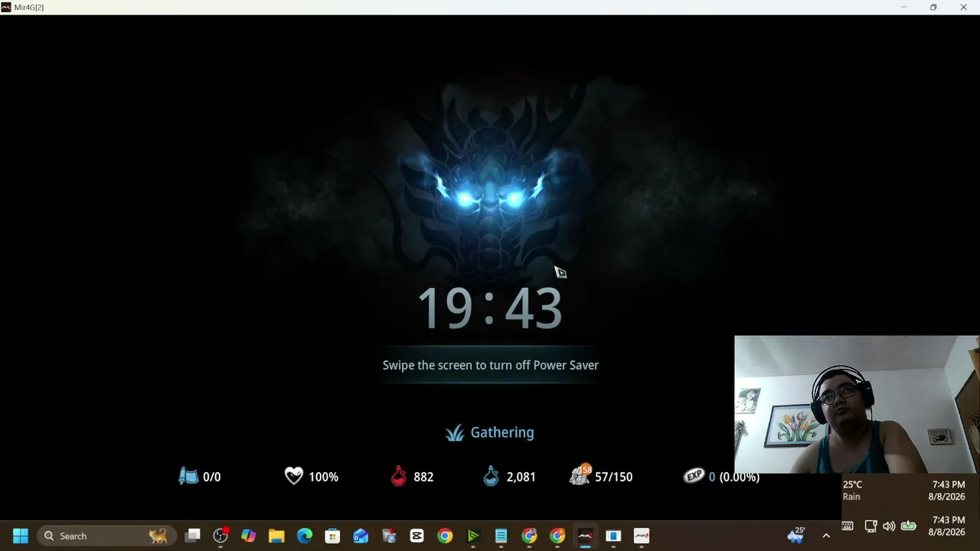The height and width of the screenshot is (551, 980).
Task: Click "Swipe the screen to turn off Power Saver"
Action: (491, 365)
